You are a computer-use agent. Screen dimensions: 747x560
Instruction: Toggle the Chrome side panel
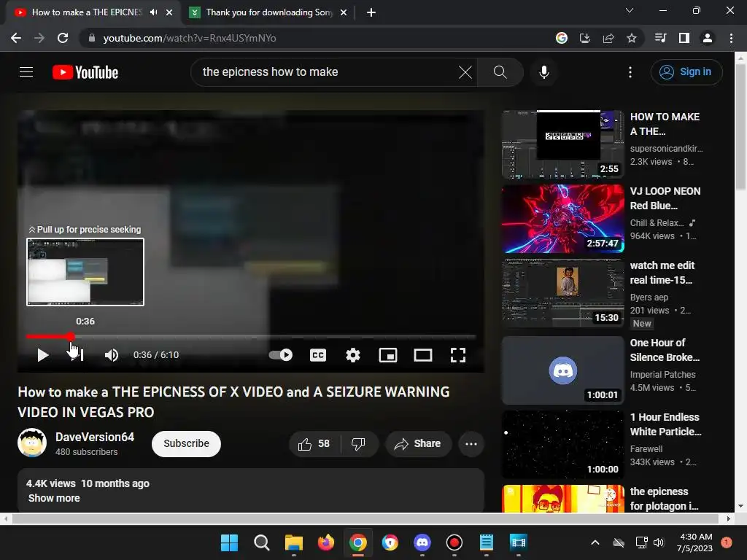pyautogui.click(x=684, y=38)
